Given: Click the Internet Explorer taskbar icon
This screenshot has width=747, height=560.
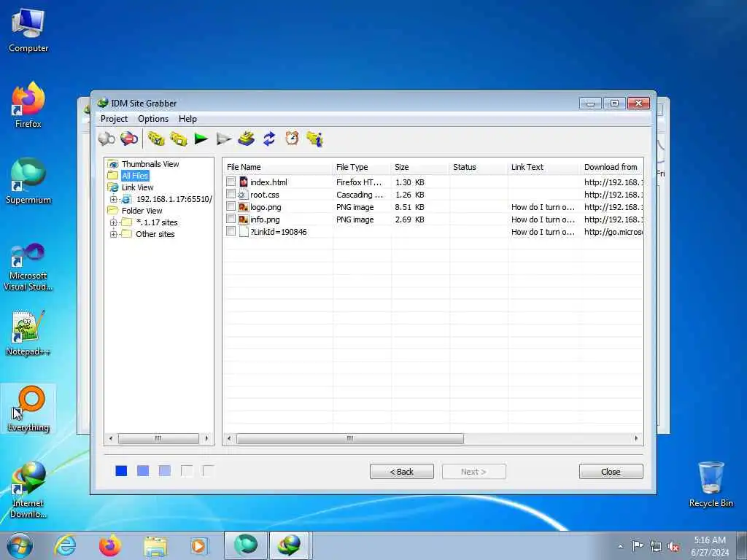Looking at the screenshot, I should click(x=65, y=545).
